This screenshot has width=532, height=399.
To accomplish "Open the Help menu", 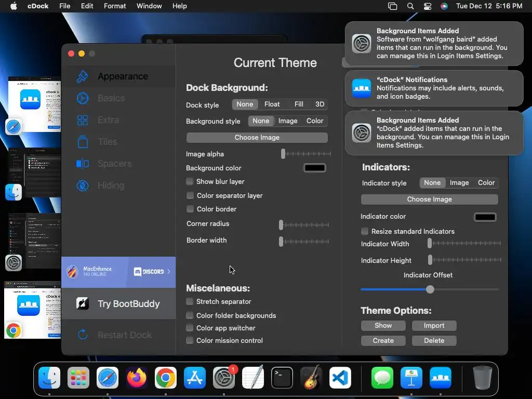I will (179, 6).
